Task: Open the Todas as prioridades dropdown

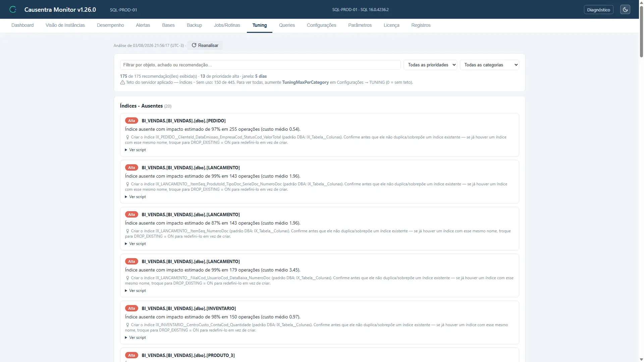Action: [430, 65]
